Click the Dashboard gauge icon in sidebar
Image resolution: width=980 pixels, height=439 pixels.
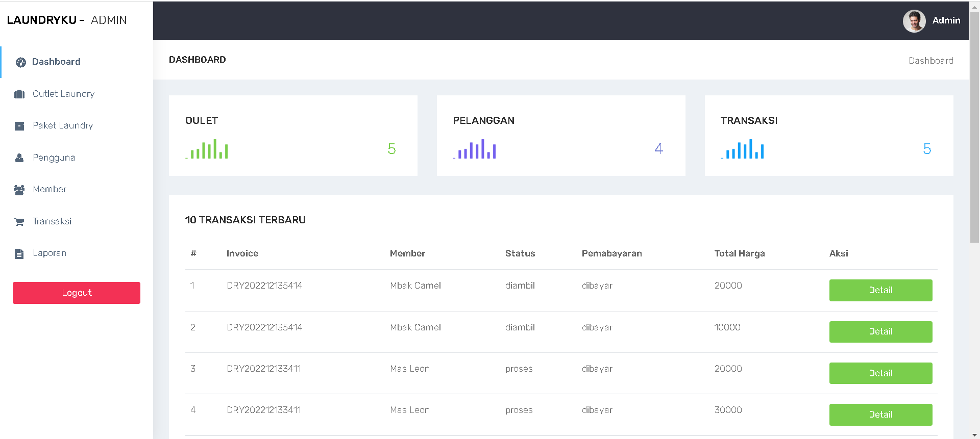point(20,62)
